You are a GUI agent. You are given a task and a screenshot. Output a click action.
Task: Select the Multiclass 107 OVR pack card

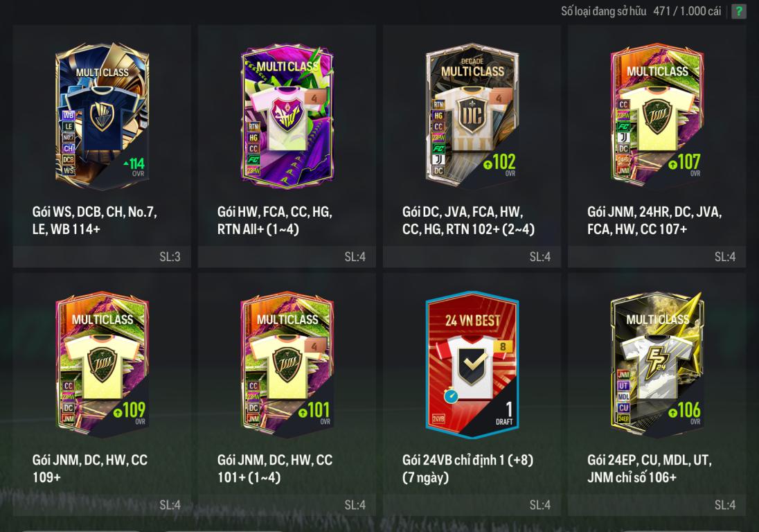[657, 116]
